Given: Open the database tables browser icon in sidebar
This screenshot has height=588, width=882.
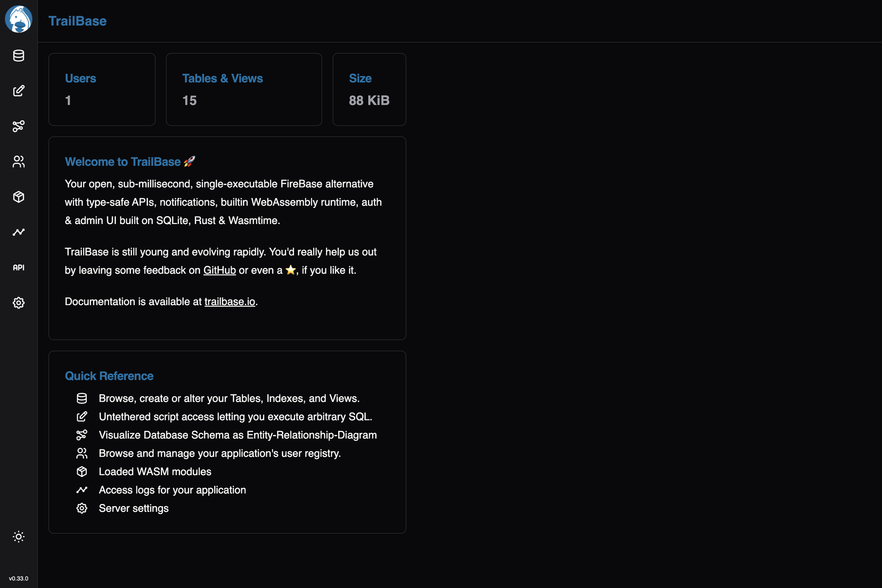Looking at the screenshot, I should click(x=18, y=56).
